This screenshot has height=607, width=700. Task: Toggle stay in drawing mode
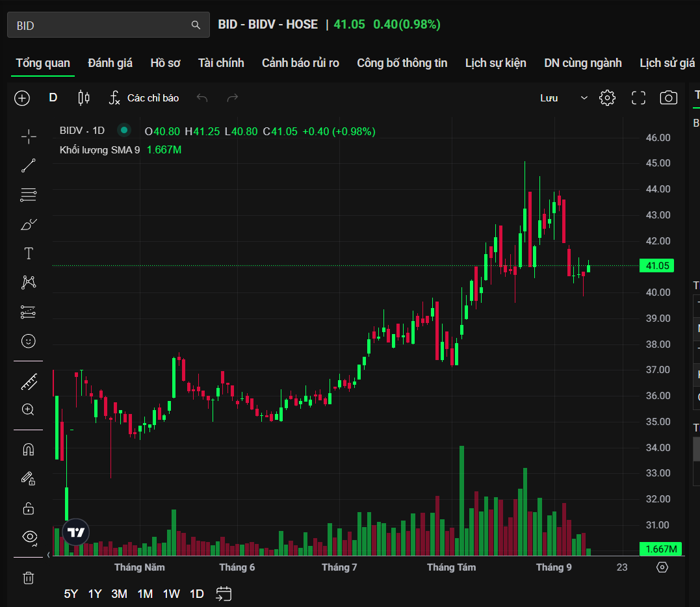[28, 478]
